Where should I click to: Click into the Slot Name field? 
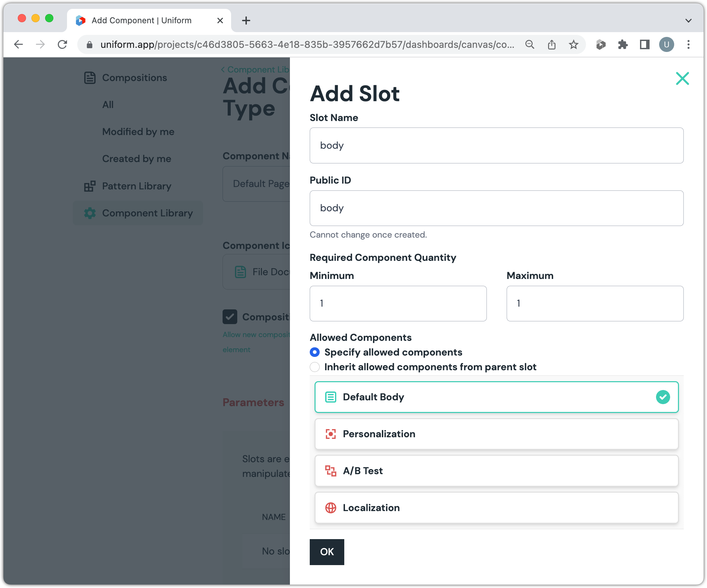point(496,145)
